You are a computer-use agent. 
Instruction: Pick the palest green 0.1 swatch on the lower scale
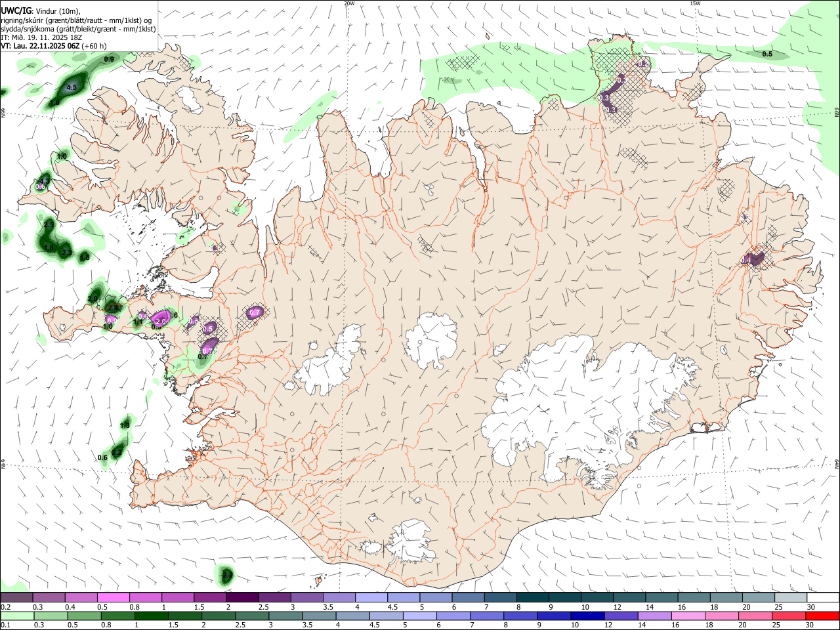(17, 616)
